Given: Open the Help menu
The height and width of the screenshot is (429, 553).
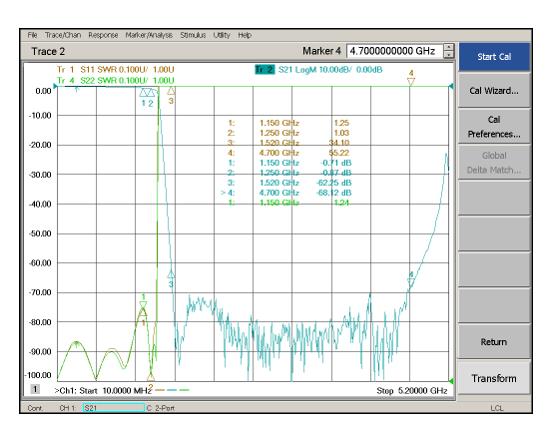Looking at the screenshot, I should [x=244, y=35].
